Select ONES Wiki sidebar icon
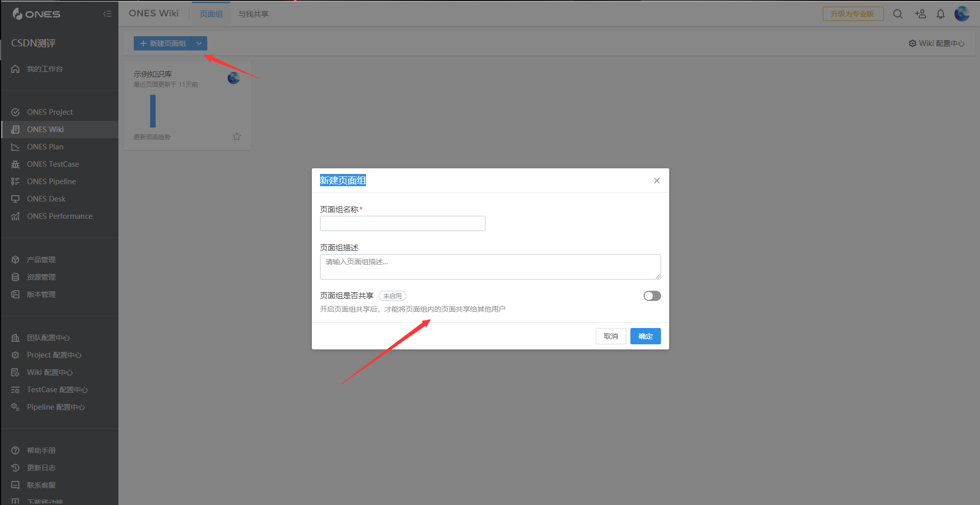This screenshot has height=505, width=980. click(x=15, y=130)
